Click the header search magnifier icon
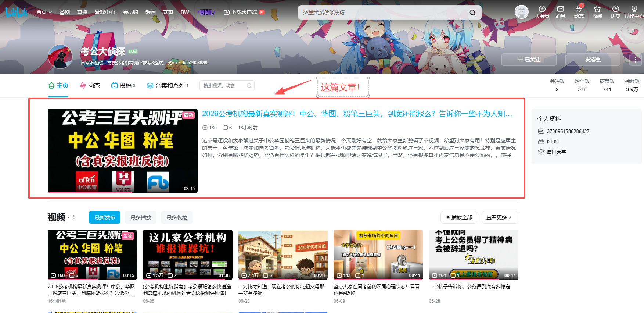This screenshot has height=313, width=644. point(472,13)
